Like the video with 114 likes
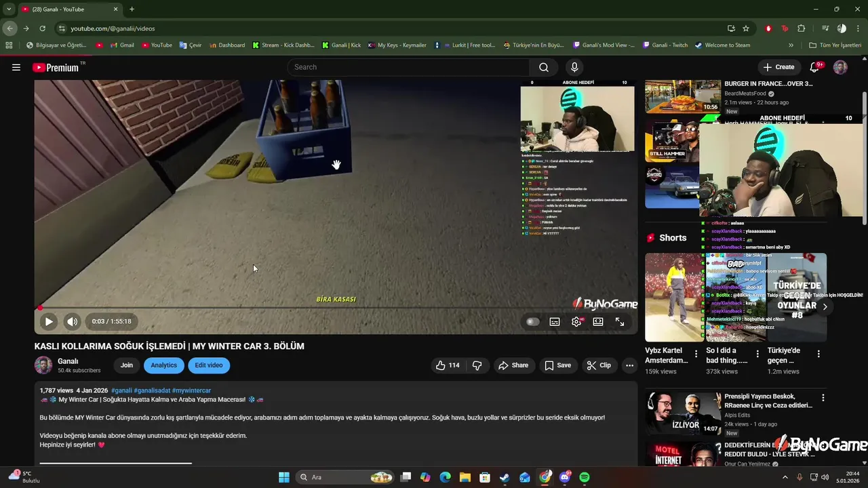Viewport: 868px width, 488px height. [x=448, y=365]
